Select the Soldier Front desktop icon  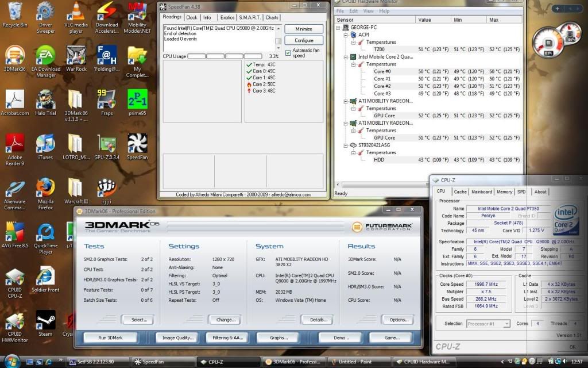tap(45, 279)
